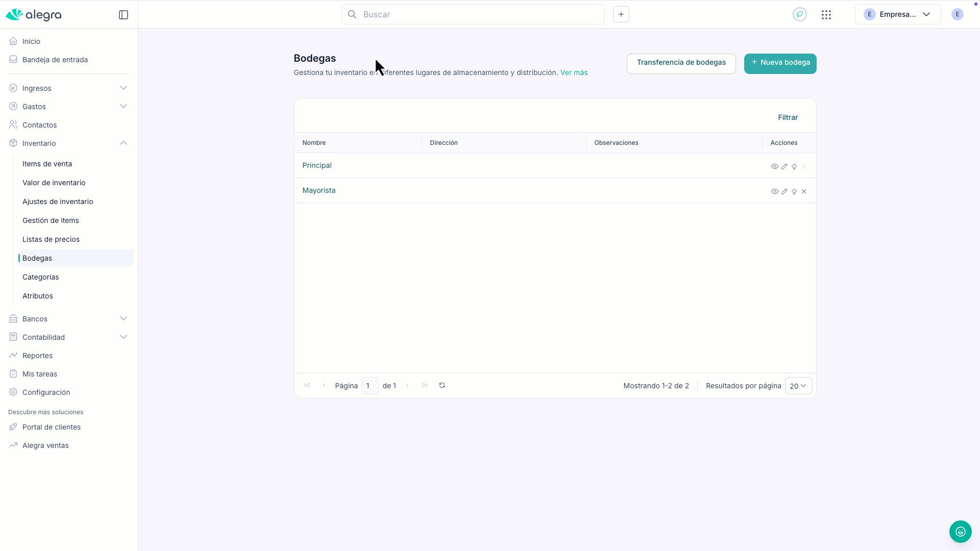Viewport: 980px width, 551px height.
Task: Go to the previous page arrow
Action: click(x=324, y=385)
